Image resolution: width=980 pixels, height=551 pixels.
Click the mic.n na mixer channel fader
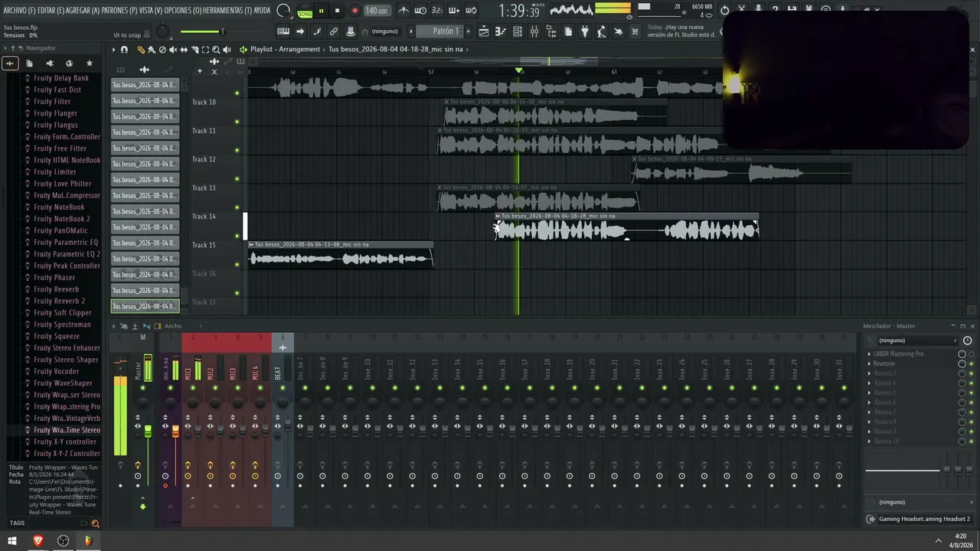click(x=175, y=432)
